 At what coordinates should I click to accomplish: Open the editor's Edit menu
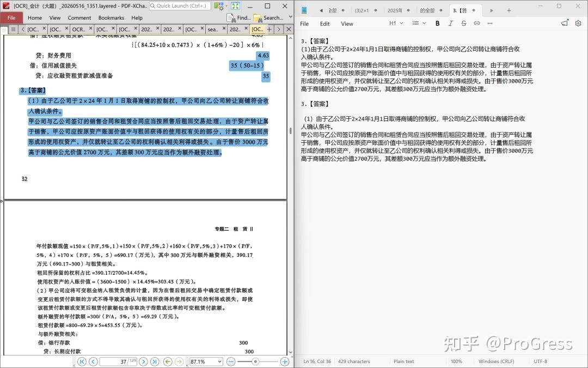pyautogui.click(x=324, y=23)
